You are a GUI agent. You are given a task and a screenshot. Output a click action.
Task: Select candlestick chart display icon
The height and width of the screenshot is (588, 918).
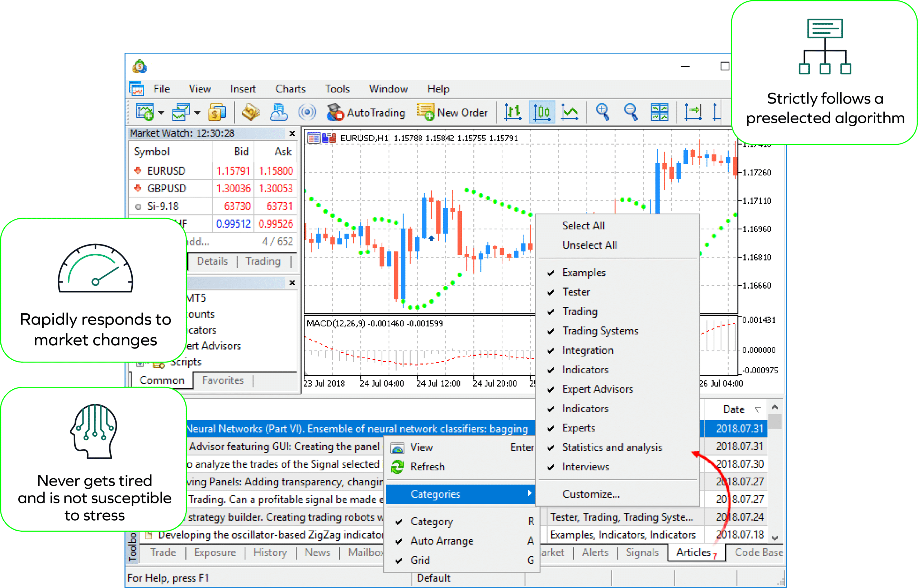[541, 112]
